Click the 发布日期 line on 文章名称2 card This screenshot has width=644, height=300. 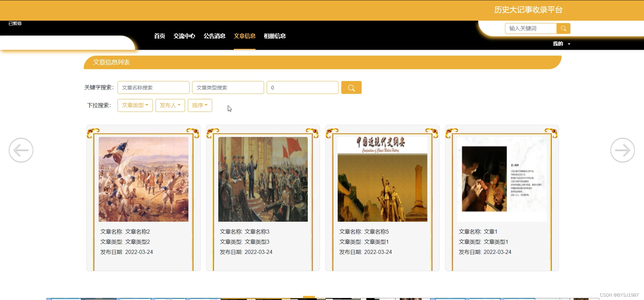point(126,252)
